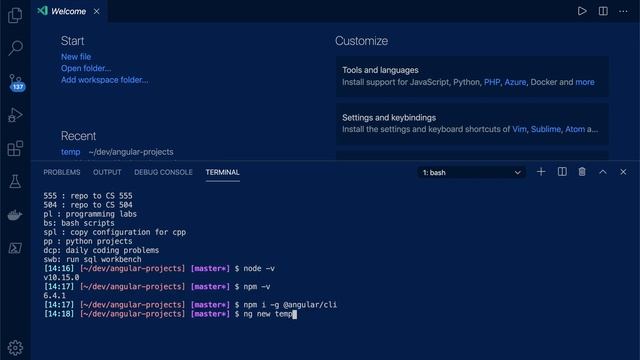The width and height of the screenshot is (640, 360).
Task: Select the TERMINAL tab
Action: pos(222,172)
